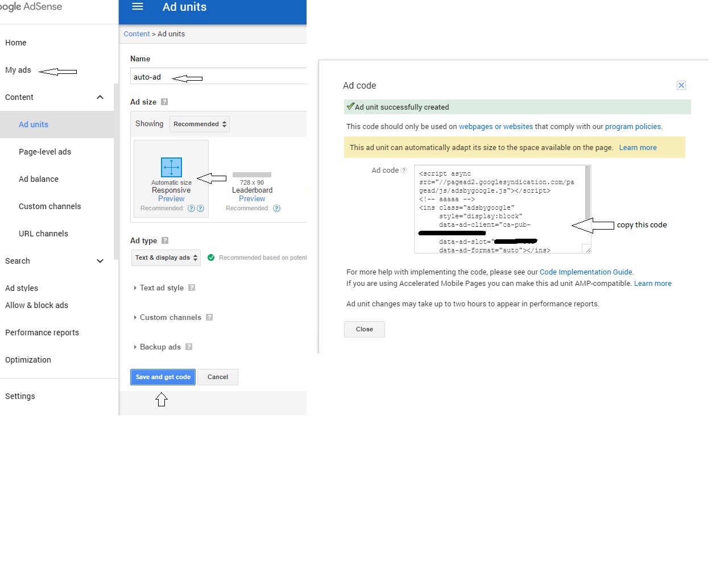Close the Ad code dialog

pos(681,85)
